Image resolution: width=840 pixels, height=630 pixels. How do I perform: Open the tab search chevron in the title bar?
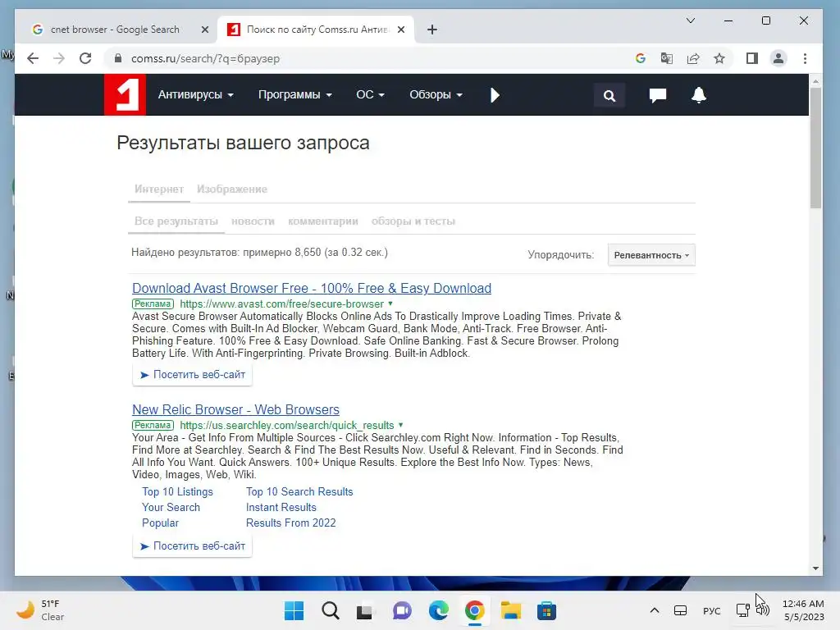(691, 21)
